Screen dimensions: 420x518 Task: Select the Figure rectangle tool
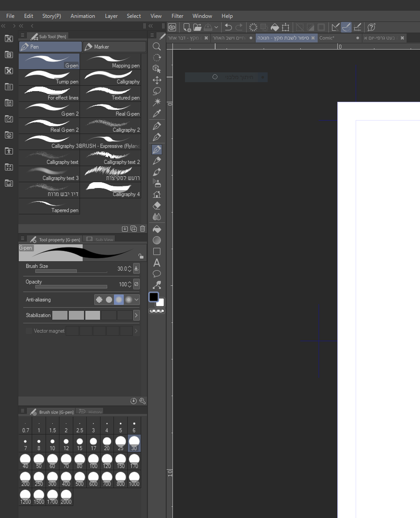click(x=157, y=251)
